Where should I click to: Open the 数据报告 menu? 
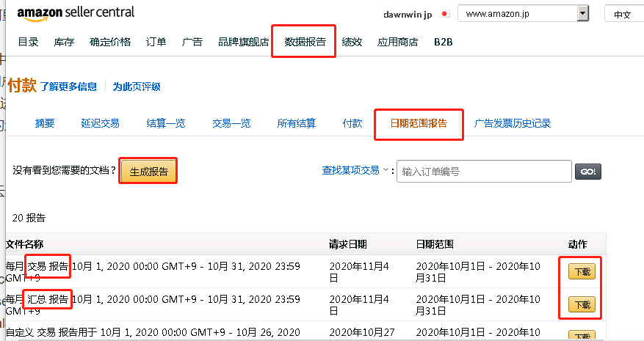tap(305, 42)
